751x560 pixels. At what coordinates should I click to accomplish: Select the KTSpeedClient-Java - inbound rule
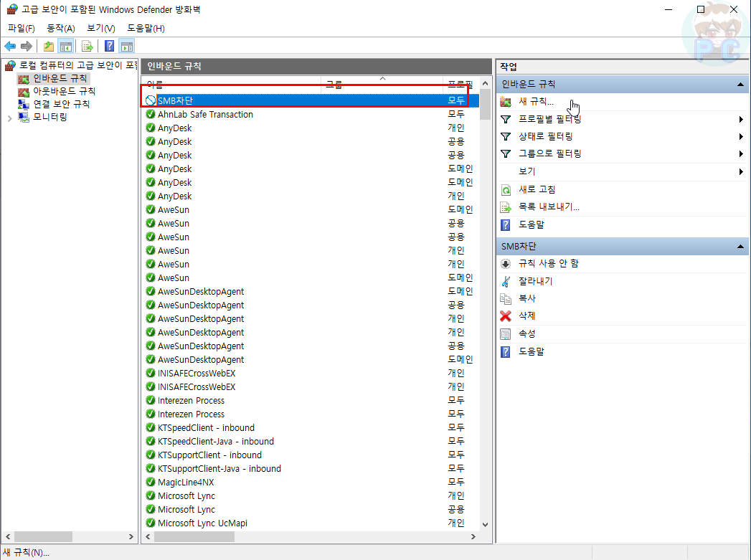tap(216, 441)
